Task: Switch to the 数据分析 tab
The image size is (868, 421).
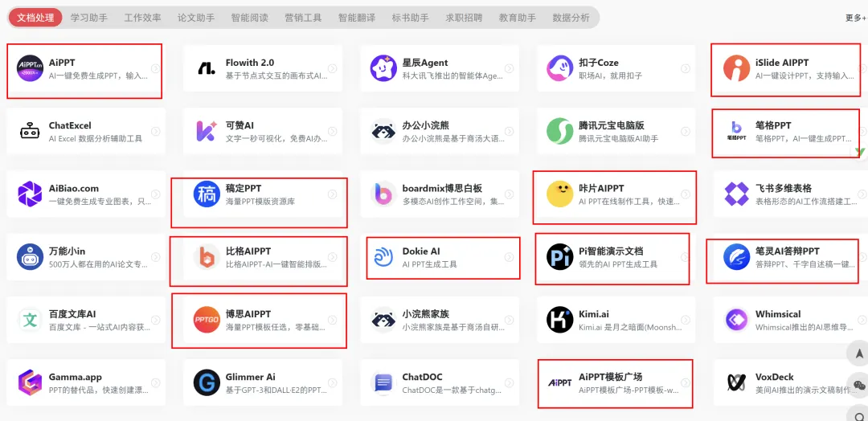Action: click(x=571, y=18)
